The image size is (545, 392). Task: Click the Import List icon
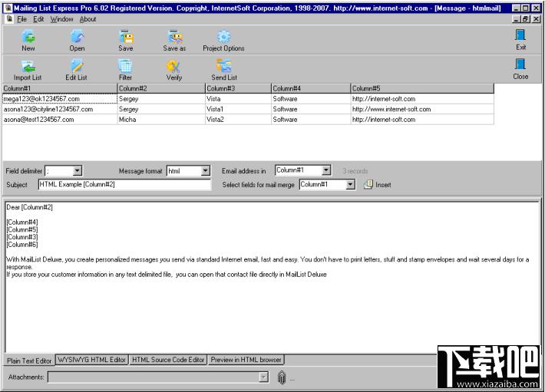pos(28,66)
